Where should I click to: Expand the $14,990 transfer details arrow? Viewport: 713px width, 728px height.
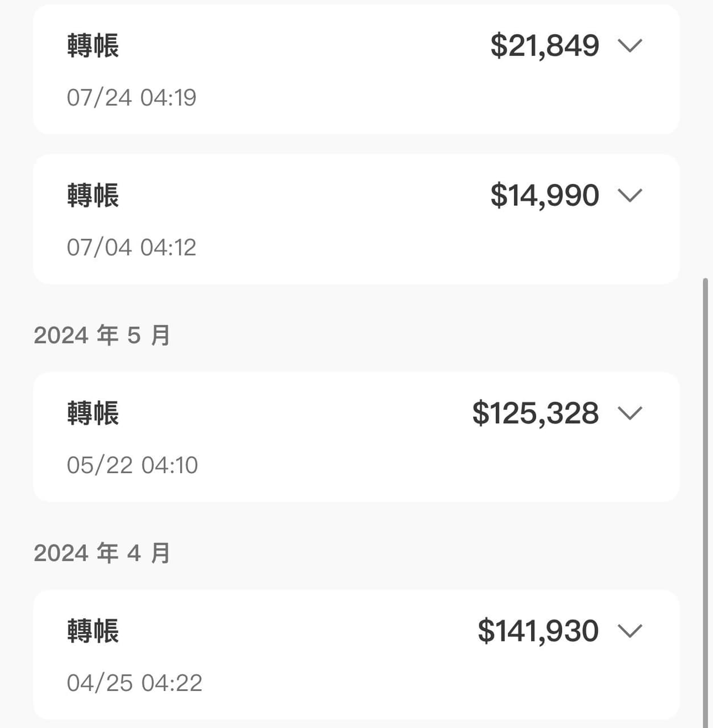[x=629, y=195]
